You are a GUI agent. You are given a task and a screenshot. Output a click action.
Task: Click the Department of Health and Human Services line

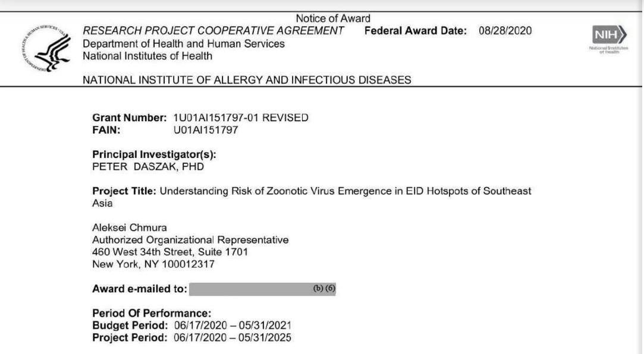click(184, 44)
